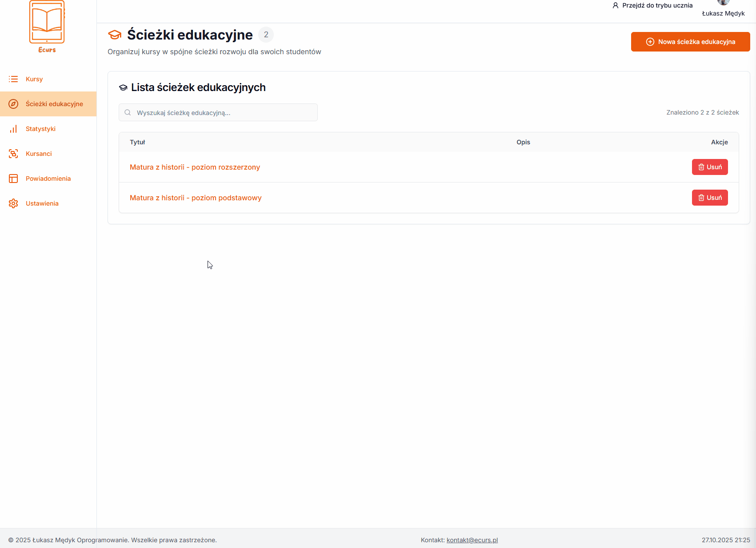Open Ustawienia via gear icon
The width and height of the screenshot is (756, 548).
(x=13, y=203)
